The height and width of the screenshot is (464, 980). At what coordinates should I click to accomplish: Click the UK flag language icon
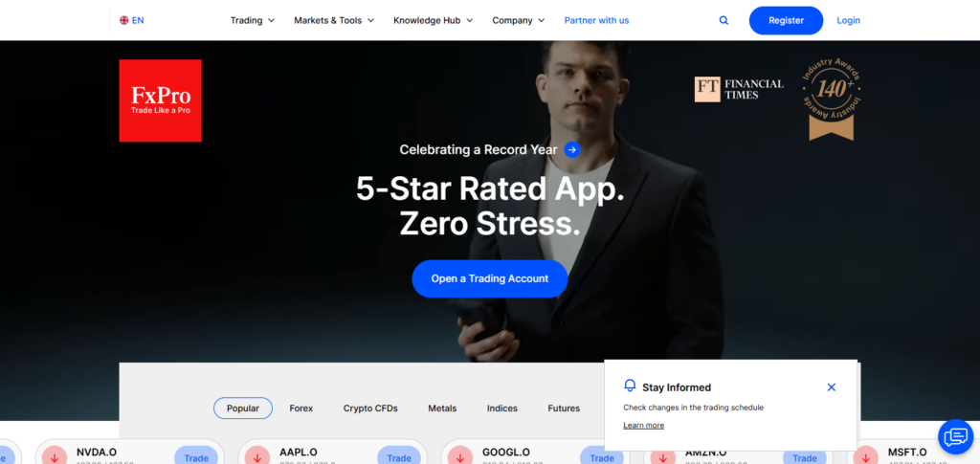(x=124, y=21)
